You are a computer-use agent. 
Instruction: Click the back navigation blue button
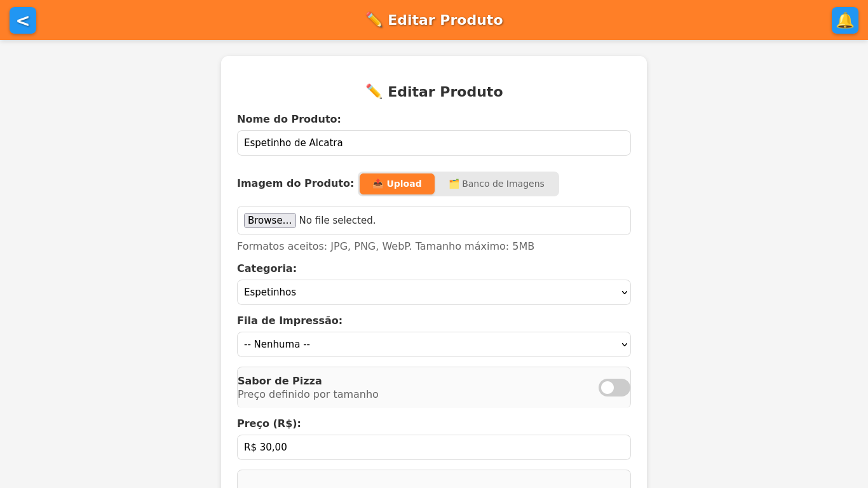pos(23,20)
